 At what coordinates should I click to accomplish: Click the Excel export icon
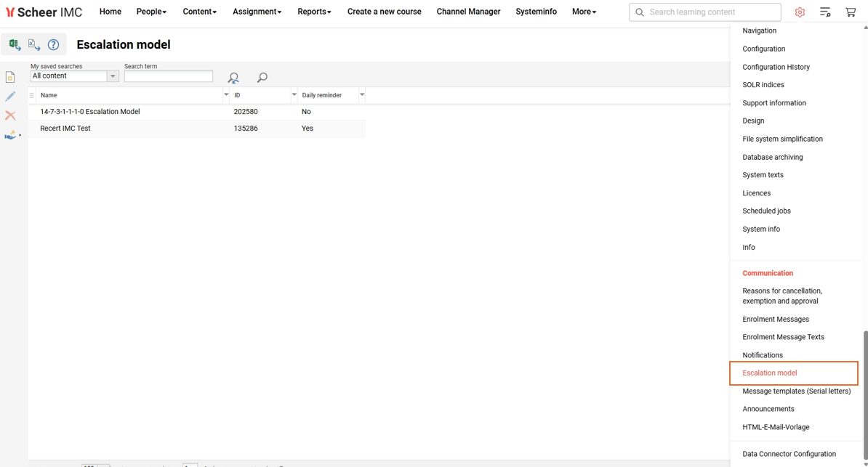[15, 45]
